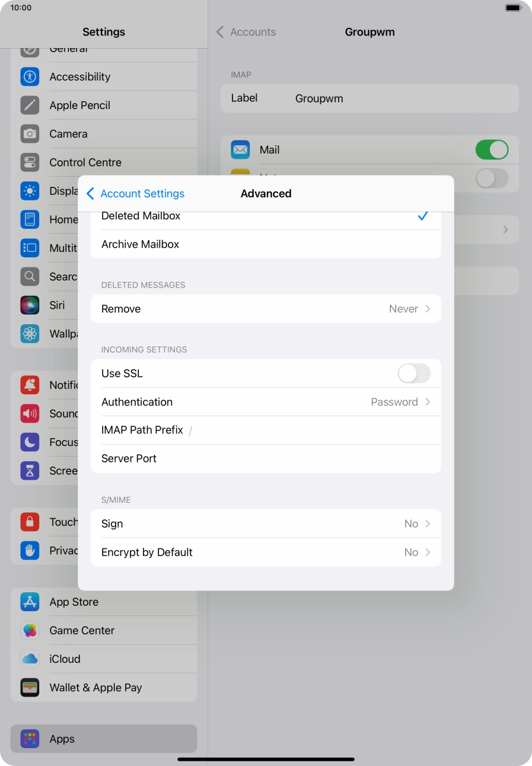Change Authentication from Password option
Viewport: 532px width, 766px height.
(266, 402)
